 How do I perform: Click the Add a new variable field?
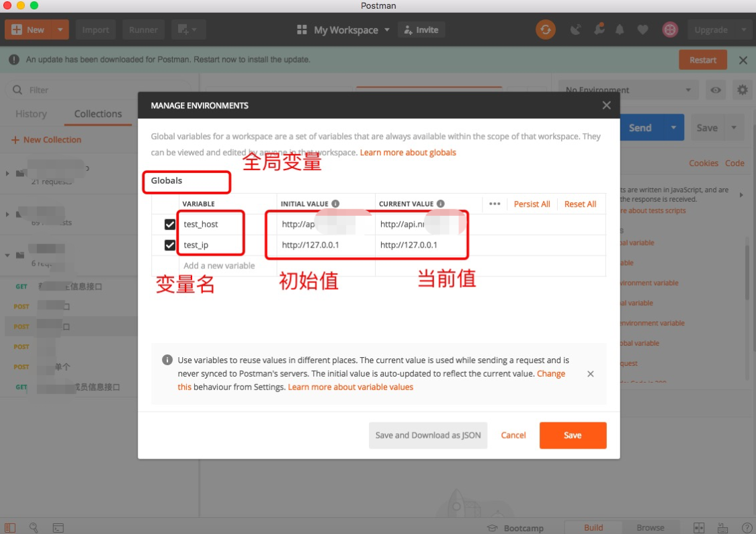point(228,266)
